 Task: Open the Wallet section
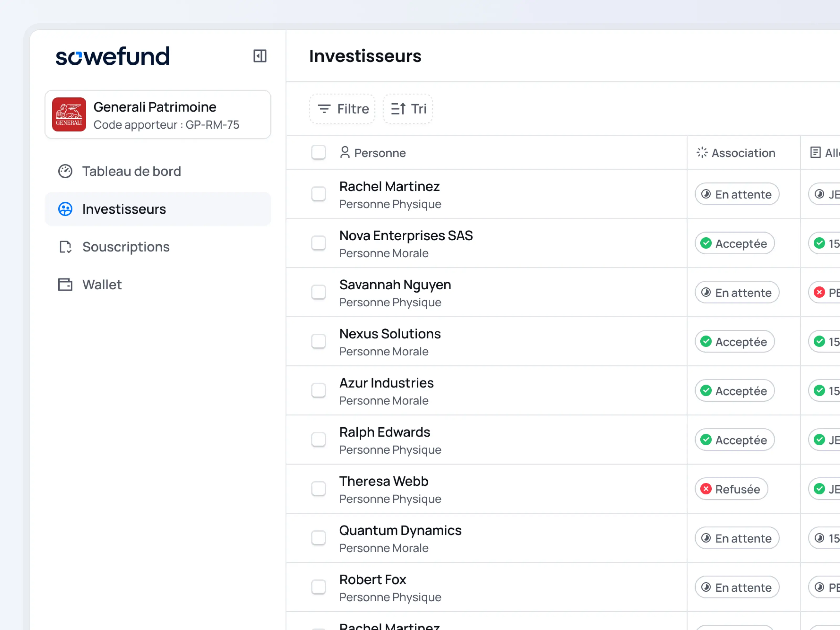point(158,285)
